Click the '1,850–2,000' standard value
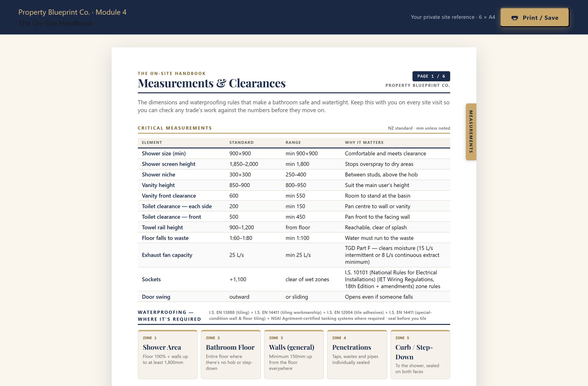The image size is (588, 386). [244, 164]
